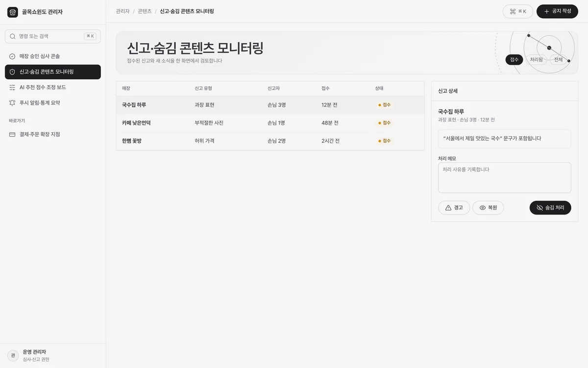Click the 접수 status badge in 한뼘 꽃방 row
Screen dimensions: 588x368
385,141
